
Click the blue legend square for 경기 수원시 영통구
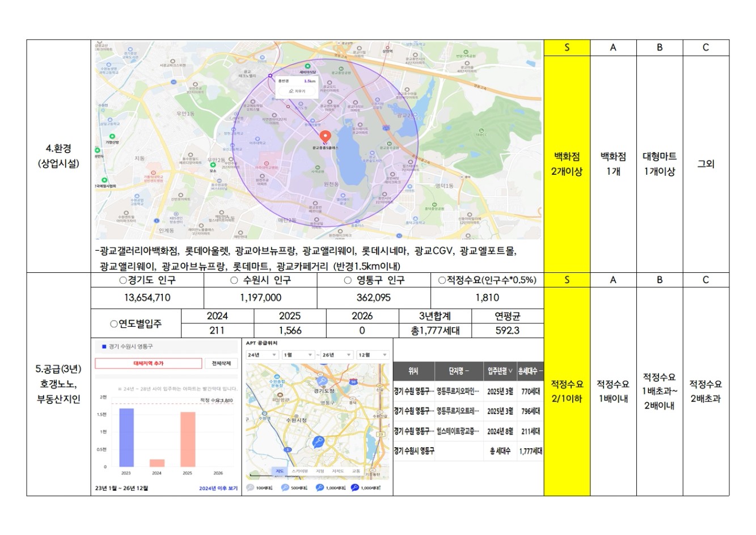pos(104,347)
